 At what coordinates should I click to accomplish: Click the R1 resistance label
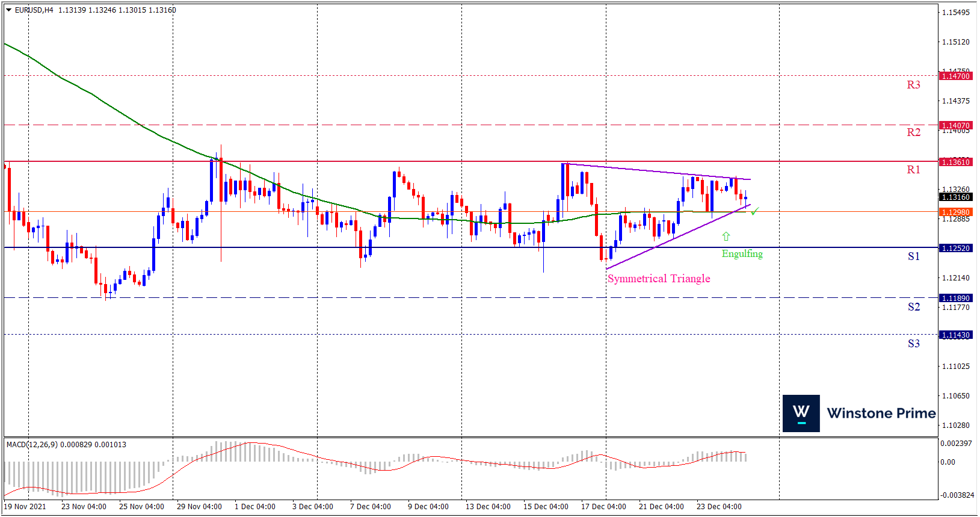pos(913,170)
